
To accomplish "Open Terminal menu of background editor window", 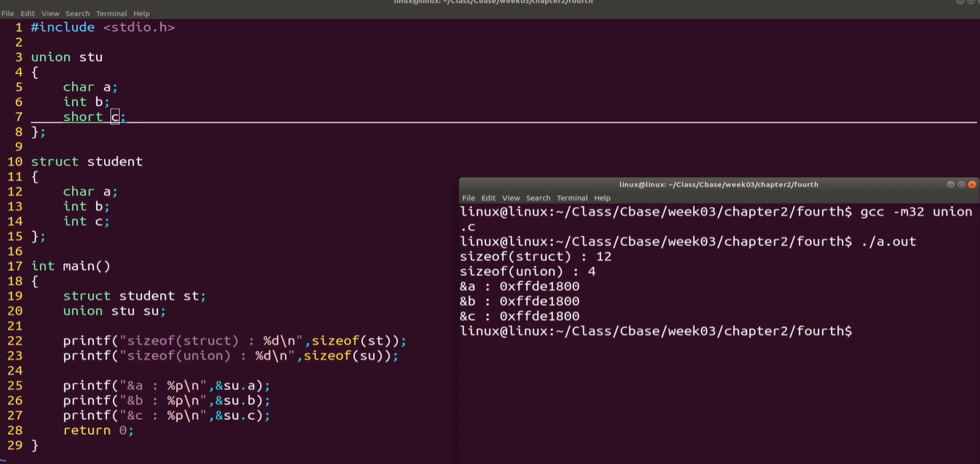I will 111,13.
